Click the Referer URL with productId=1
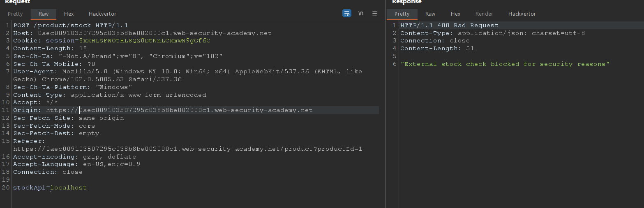This screenshot has width=644, height=208. pyautogui.click(x=187, y=149)
